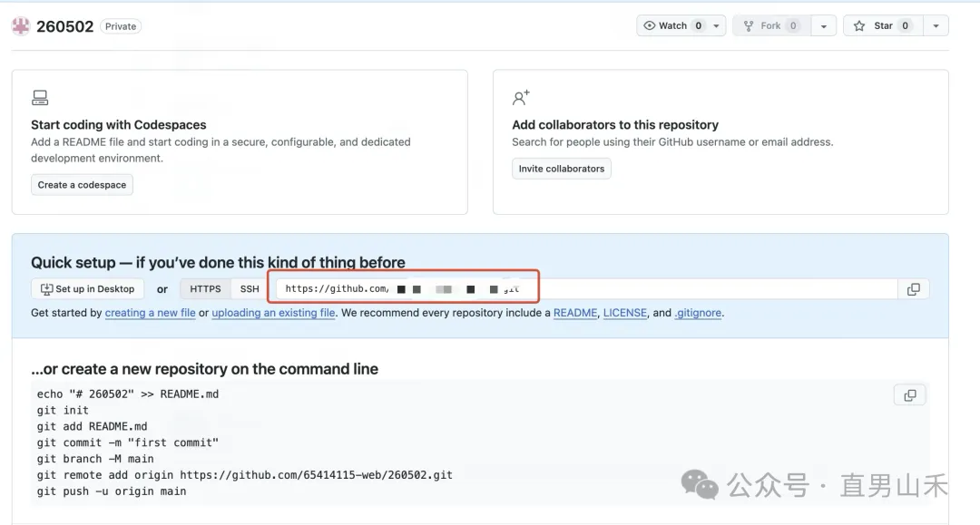Open the 260502 repository name link
This screenshot has height=525, width=980.
(65, 26)
